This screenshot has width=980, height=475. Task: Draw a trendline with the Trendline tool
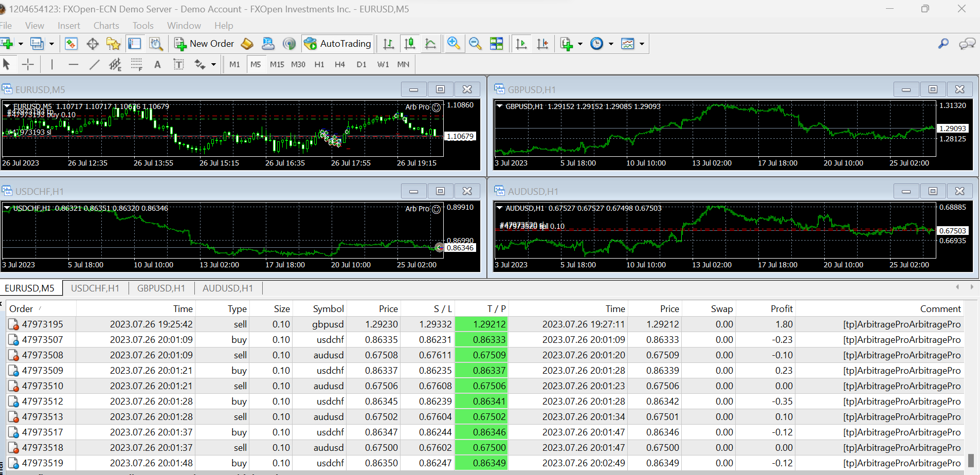click(x=94, y=64)
